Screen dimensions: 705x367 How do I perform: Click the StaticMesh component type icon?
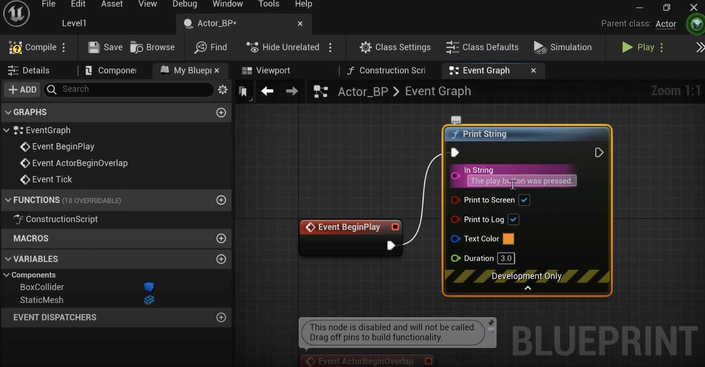[149, 300]
